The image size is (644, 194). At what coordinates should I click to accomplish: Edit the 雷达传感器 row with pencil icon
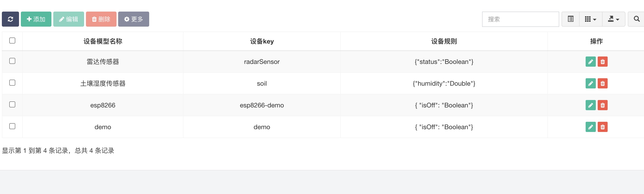tap(590, 62)
